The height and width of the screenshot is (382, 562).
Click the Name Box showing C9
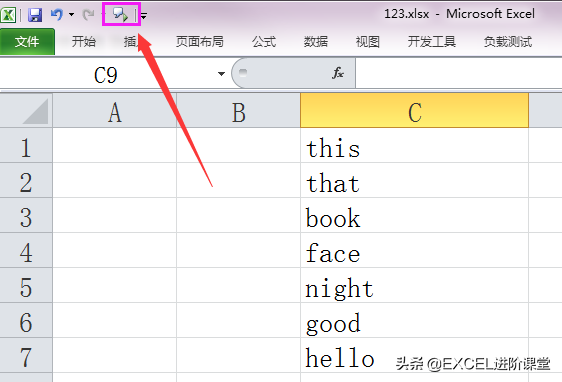coord(106,75)
